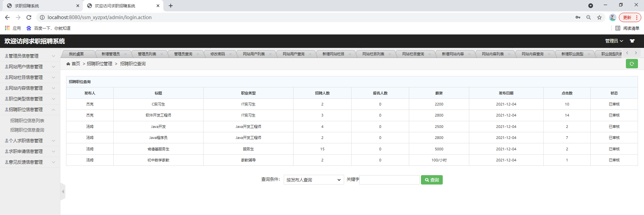This screenshot has width=644, height=215.
Task: Close the 欢迎访问求职招聘系统 browser tab
Action: [x=158, y=6]
